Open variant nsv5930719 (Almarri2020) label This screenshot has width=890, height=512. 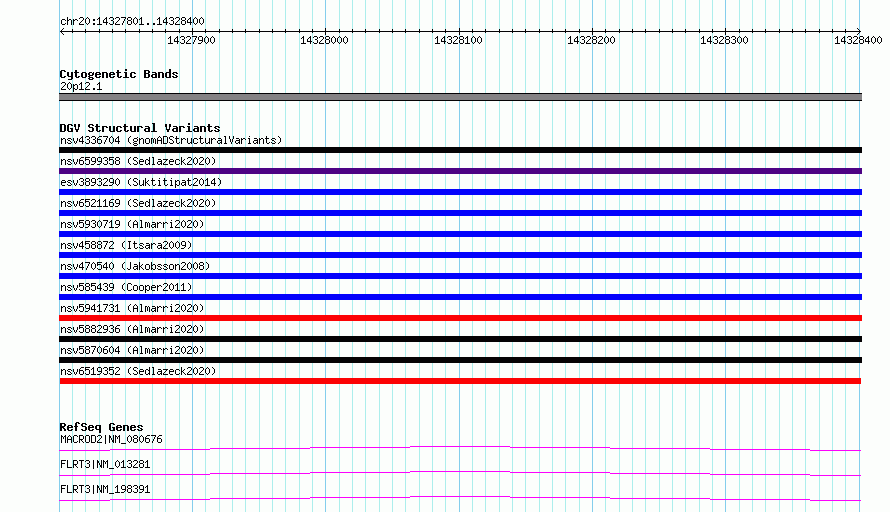point(132,224)
